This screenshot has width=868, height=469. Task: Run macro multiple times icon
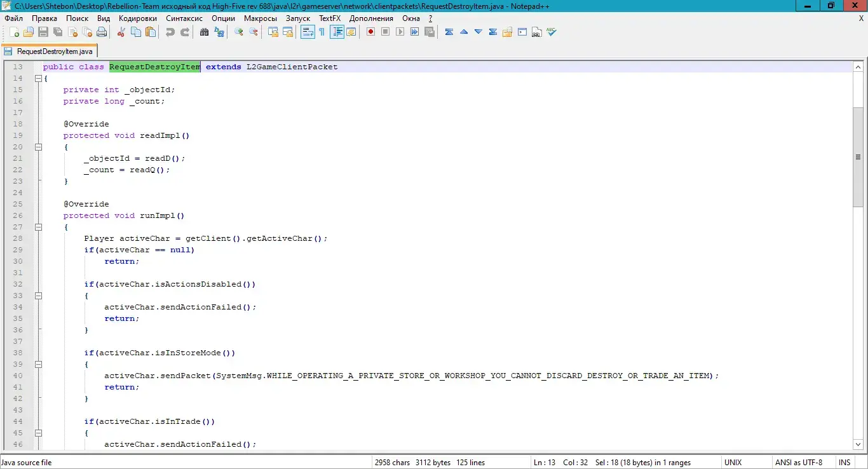pyautogui.click(x=414, y=32)
